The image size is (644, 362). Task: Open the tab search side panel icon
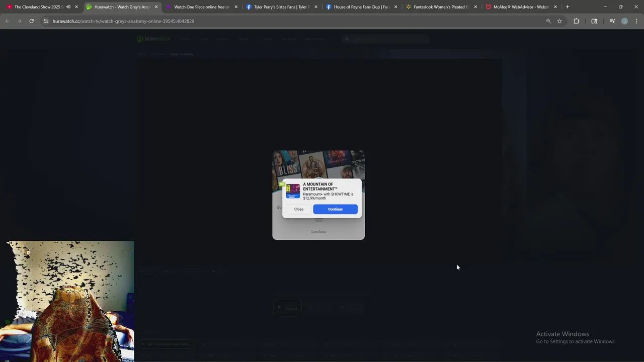[594, 21]
